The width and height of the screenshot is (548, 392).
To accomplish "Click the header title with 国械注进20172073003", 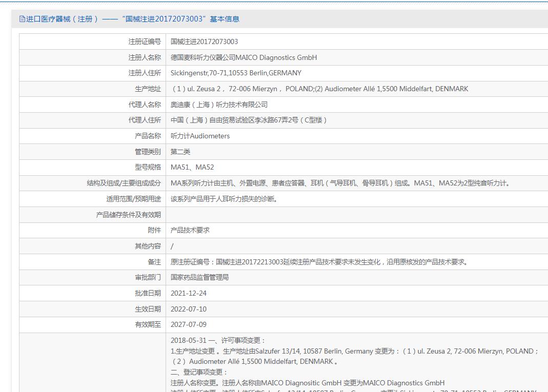I will [x=132, y=19].
